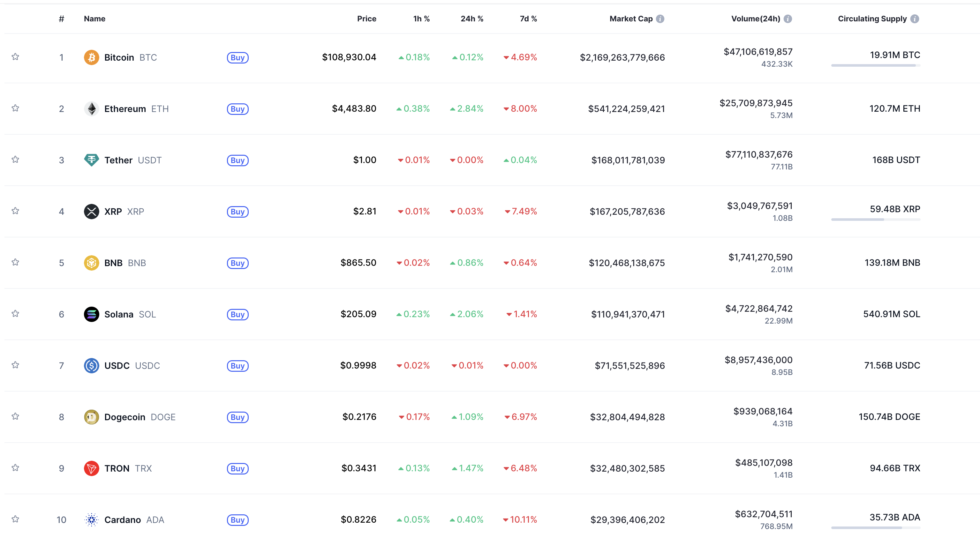Open the USDC coin name link

[117, 365]
